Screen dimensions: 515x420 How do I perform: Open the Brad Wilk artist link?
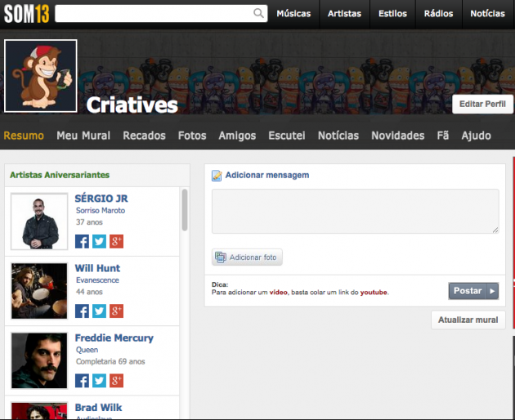[98, 408]
